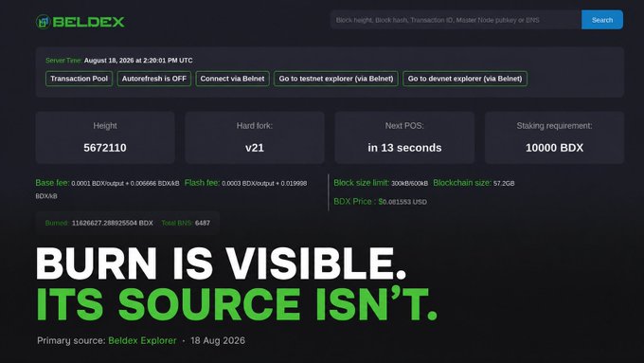644x363 pixels.
Task: Click the Block size limit 300kB/600kB value
Action: click(x=409, y=183)
